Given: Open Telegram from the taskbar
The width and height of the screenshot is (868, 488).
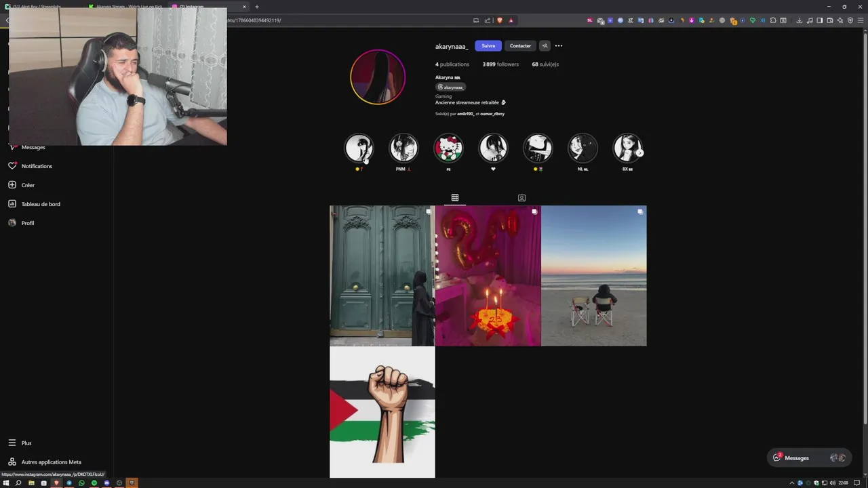Looking at the screenshot, I should pyautogui.click(x=69, y=483).
